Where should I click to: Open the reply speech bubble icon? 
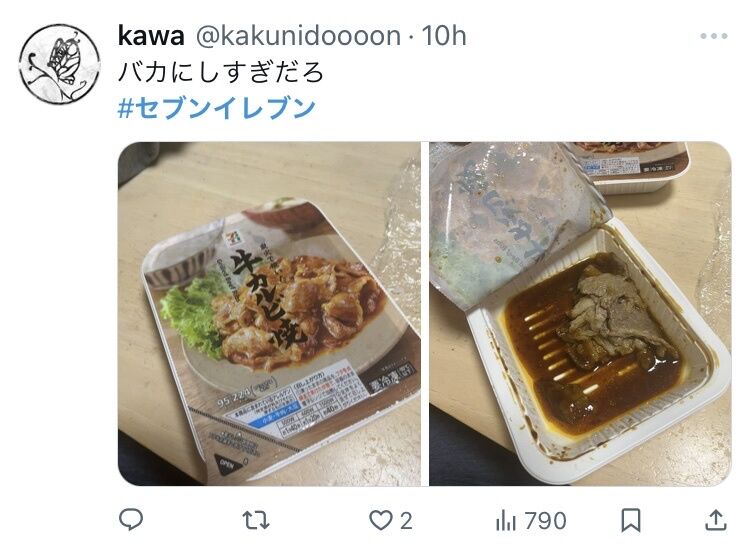tap(131, 520)
